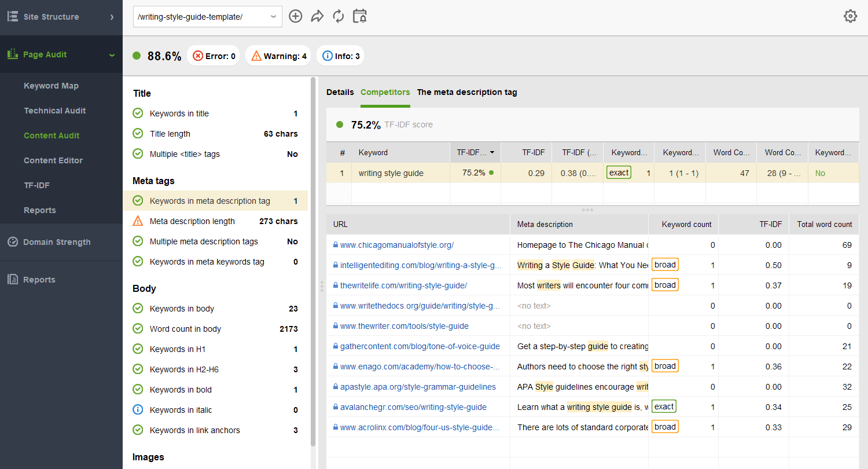Viewport: 868px width, 469px height.
Task: Select Meta description length row
Action: tap(215, 221)
